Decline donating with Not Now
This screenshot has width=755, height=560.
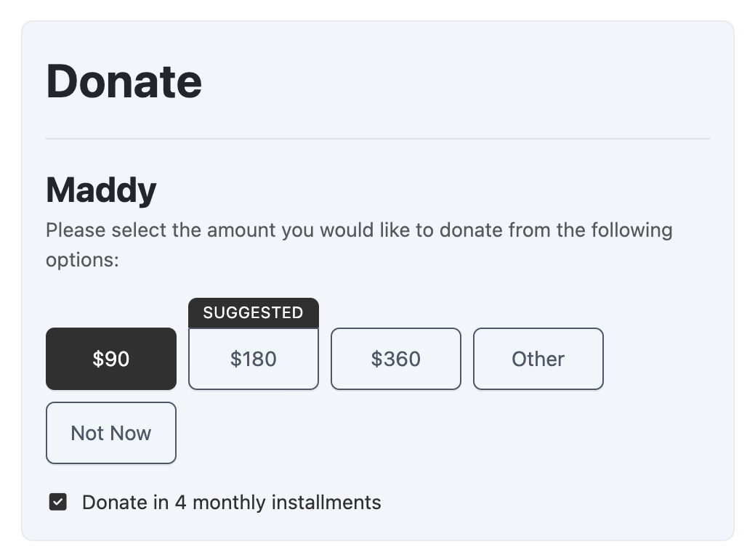[111, 433]
